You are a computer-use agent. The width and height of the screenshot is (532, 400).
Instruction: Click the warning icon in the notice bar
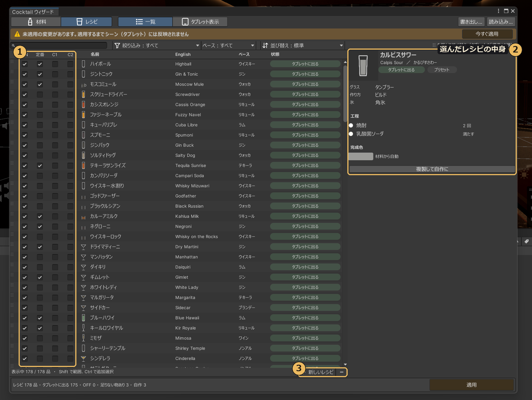coord(17,34)
